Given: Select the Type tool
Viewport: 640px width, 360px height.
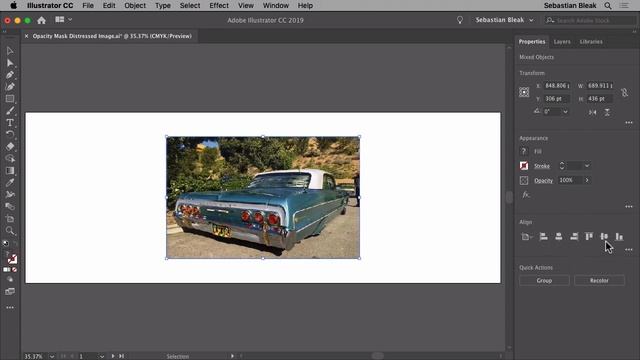Looking at the screenshot, I should pos(10,122).
